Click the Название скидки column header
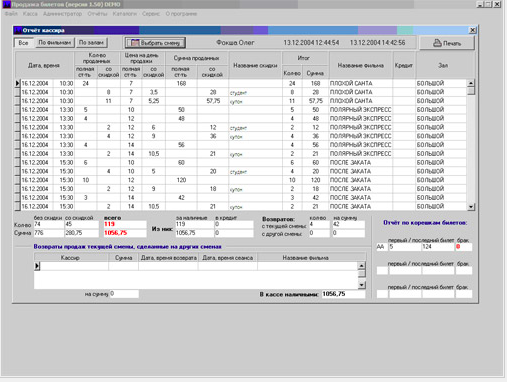This screenshot has width=507, height=382. tap(255, 65)
